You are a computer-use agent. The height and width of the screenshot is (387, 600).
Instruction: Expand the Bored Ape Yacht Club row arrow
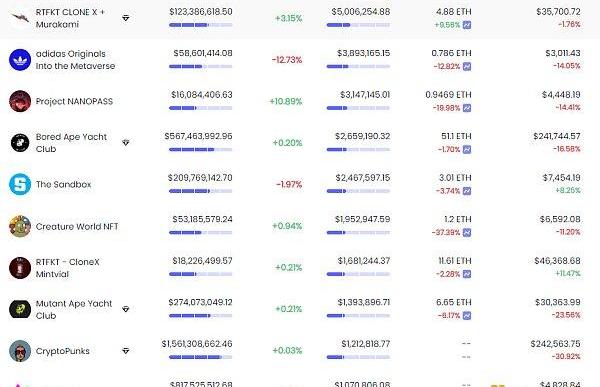point(126,143)
